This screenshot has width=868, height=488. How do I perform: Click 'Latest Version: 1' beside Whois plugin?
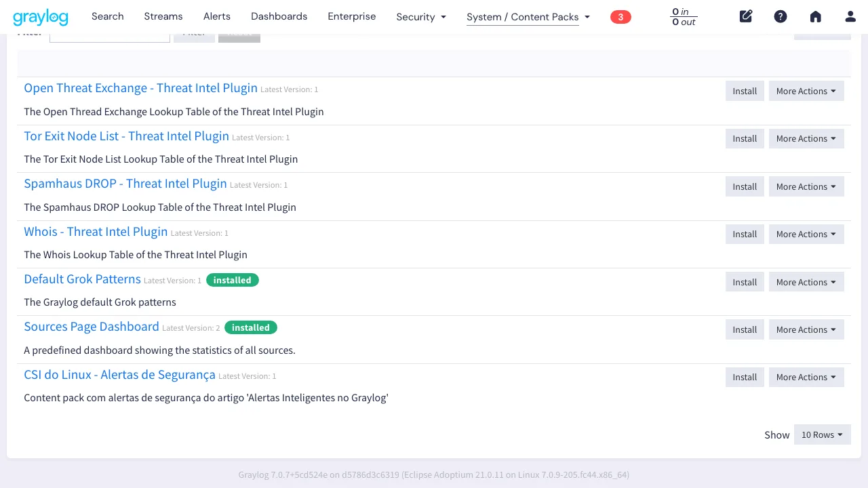coord(199,233)
